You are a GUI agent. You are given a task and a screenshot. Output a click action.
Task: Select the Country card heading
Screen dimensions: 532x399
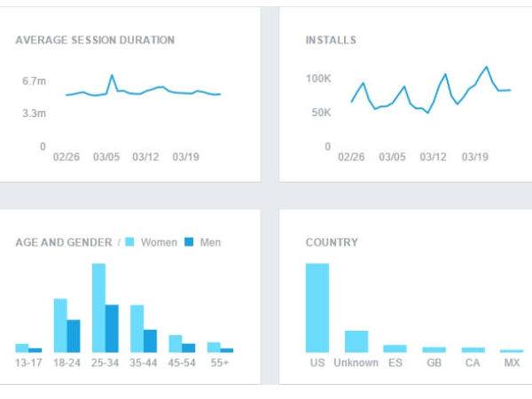coord(332,242)
